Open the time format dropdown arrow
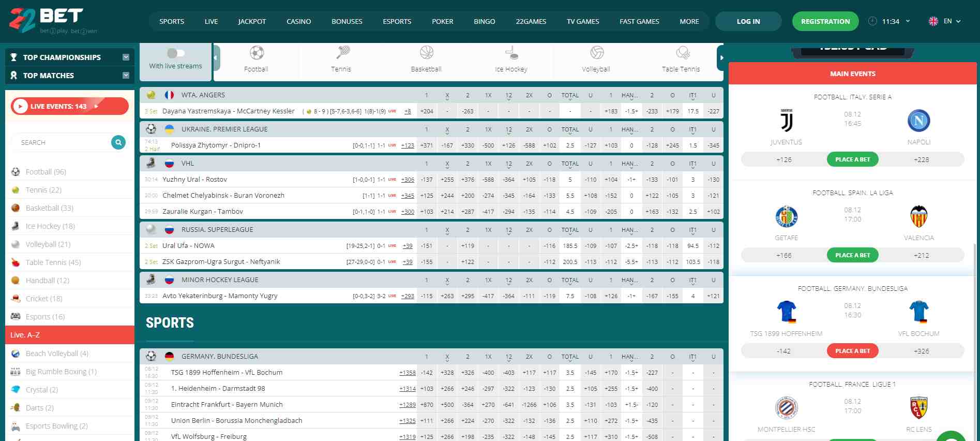The width and height of the screenshot is (980, 441). tap(908, 21)
